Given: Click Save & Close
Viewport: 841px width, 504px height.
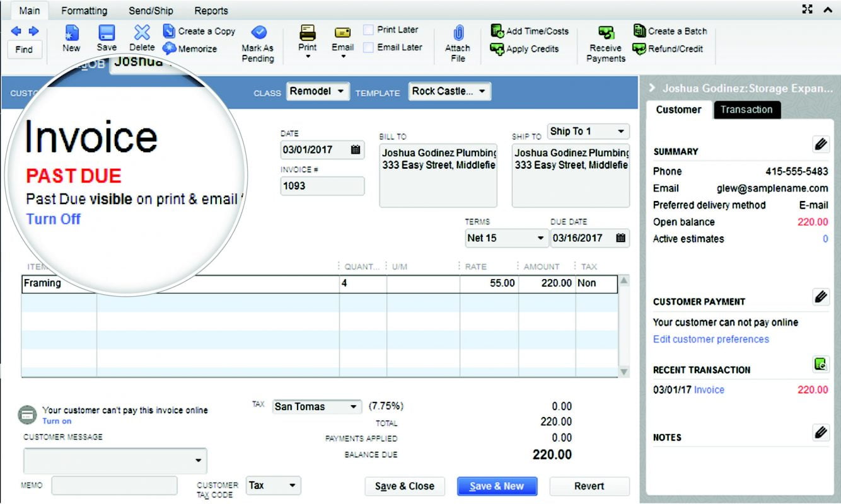Looking at the screenshot, I should pos(404,486).
